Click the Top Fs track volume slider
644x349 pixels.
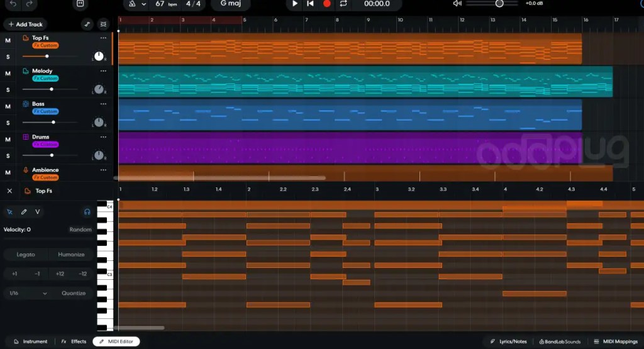coord(50,56)
